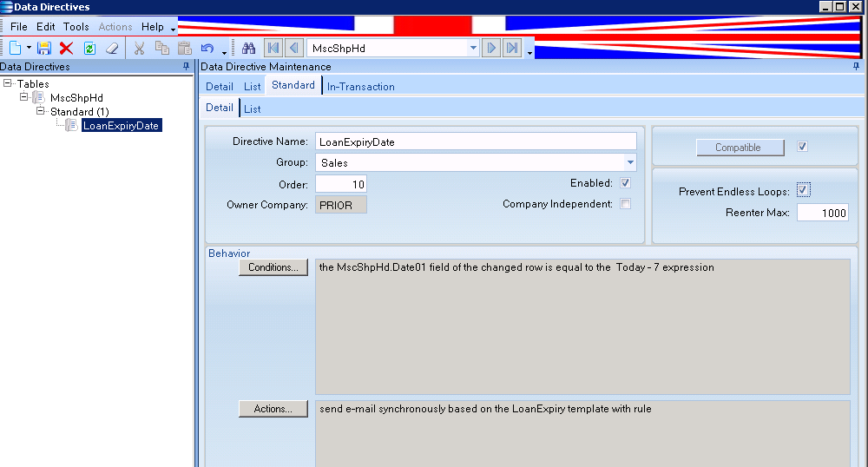Open the File menu
This screenshot has height=467, width=868.
click(x=19, y=27)
